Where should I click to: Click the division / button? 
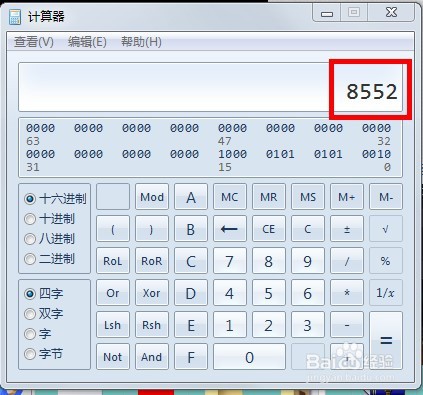click(347, 261)
